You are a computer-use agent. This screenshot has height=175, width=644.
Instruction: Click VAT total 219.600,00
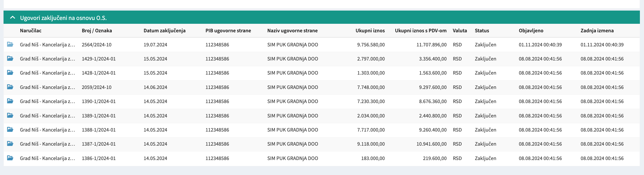[x=435, y=158]
